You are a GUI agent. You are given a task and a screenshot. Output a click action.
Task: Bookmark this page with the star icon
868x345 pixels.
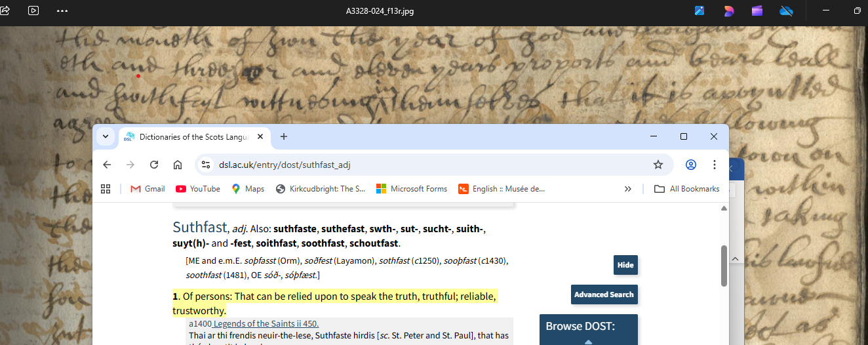click(658, 165)
